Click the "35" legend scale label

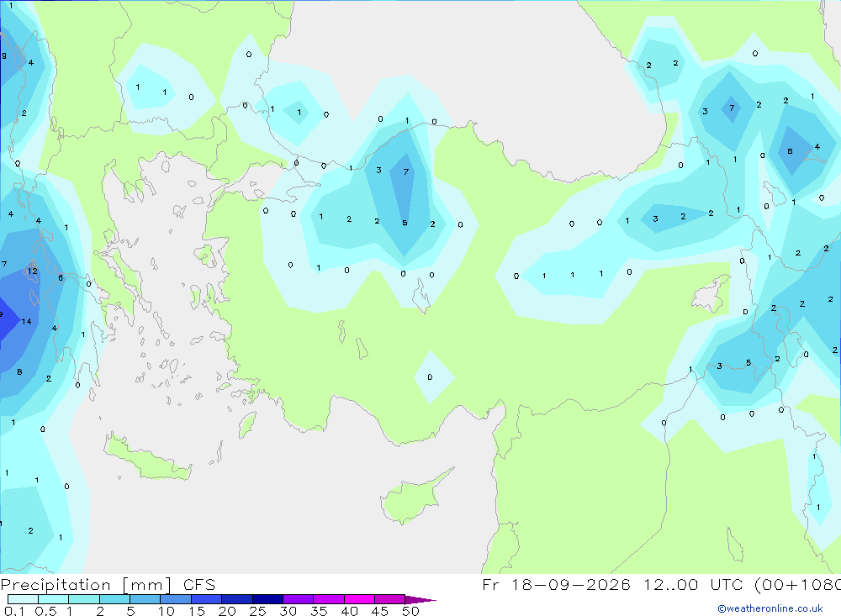319,611
